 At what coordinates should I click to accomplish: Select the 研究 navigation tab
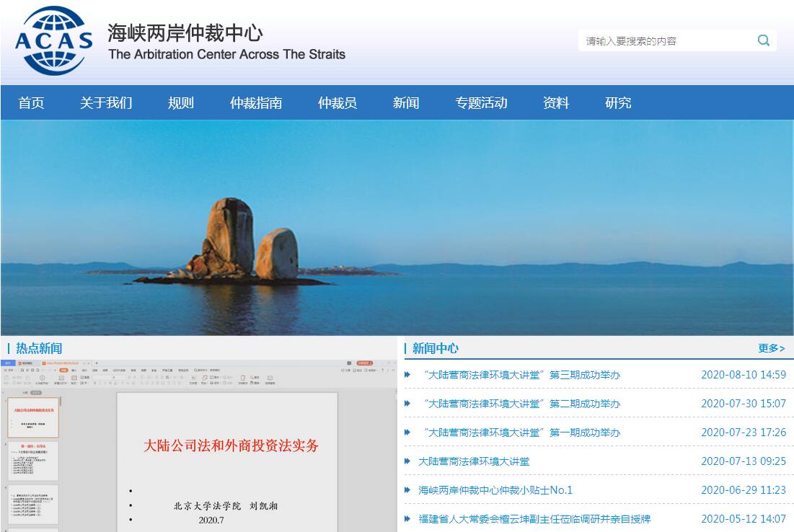[618, 103]
